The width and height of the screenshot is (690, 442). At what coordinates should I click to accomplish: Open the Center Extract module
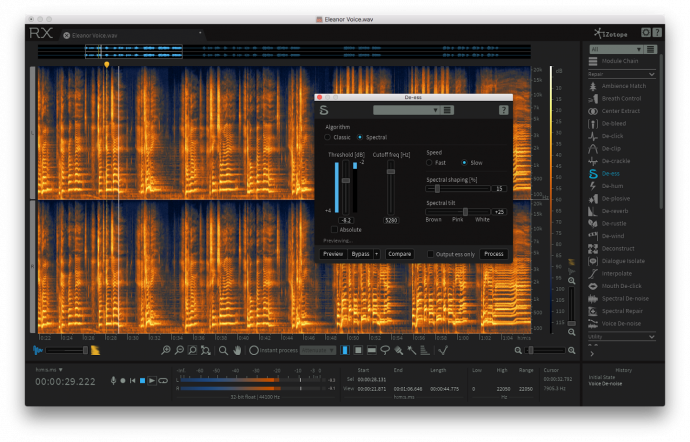[x=614, y=111]
